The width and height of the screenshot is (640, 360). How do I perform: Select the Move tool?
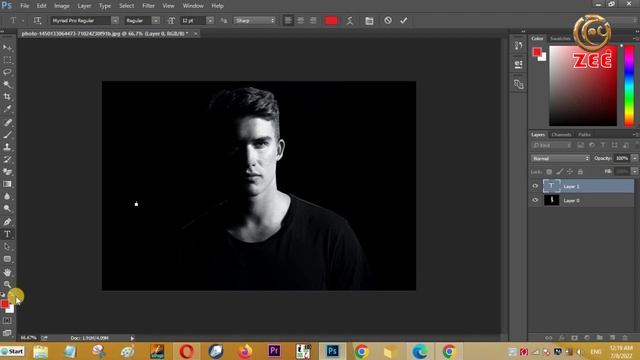click(7, 48)
